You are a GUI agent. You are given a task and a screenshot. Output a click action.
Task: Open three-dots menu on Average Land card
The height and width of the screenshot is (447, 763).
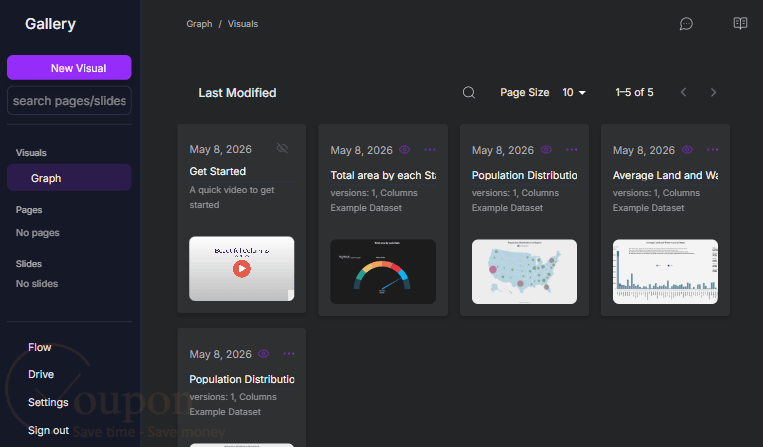[x=712, y=150]
